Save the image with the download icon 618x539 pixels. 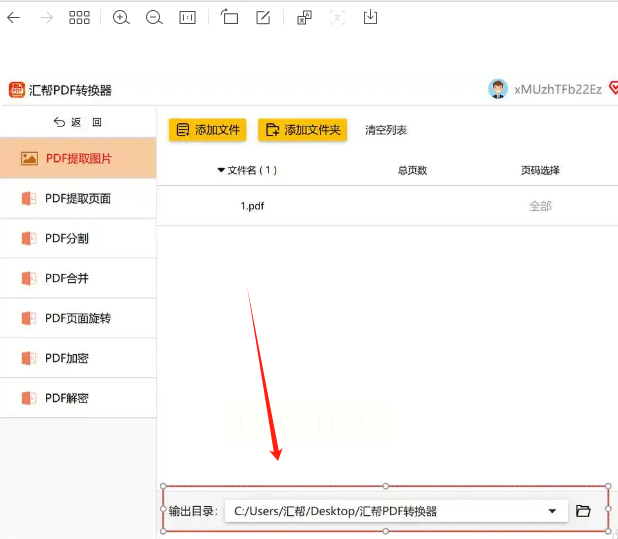(x=370, y=17)
